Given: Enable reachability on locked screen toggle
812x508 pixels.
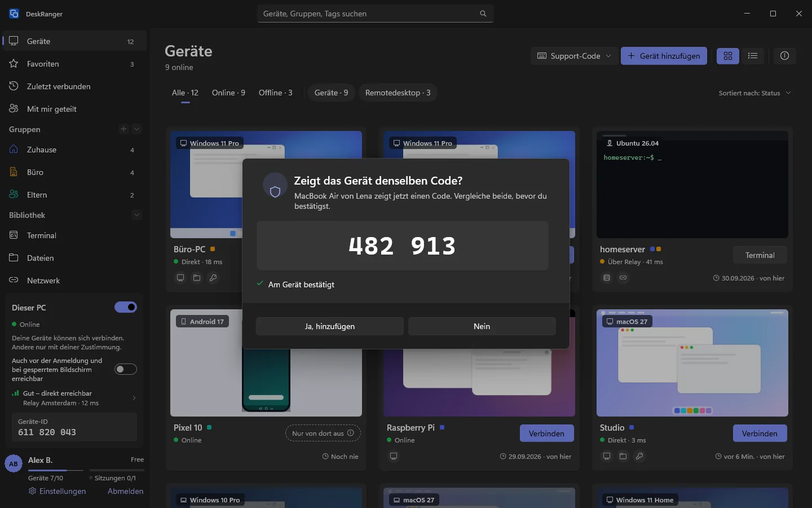Looking at the screenshot, I should pos(126,369).
